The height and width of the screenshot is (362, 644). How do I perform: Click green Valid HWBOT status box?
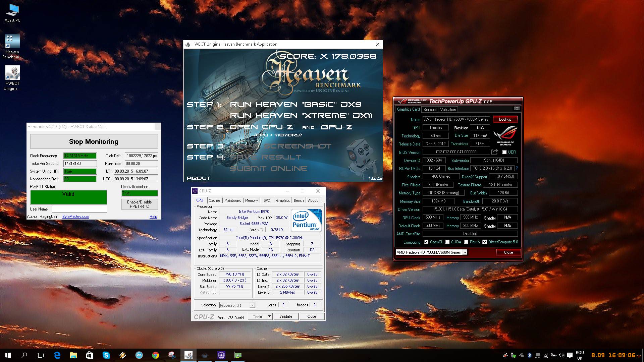pyautogui.click(x=68, y=197)
